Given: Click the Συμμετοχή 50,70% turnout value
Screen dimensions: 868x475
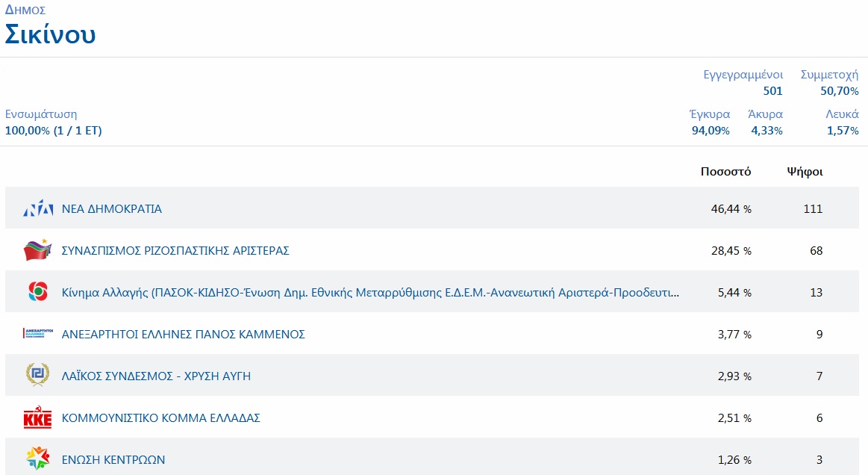Looking at the screenshot, I should (837, 91).
